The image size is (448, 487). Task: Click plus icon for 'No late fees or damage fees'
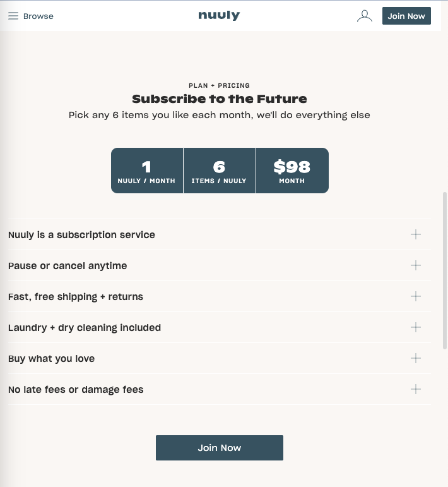pos(415,389)
